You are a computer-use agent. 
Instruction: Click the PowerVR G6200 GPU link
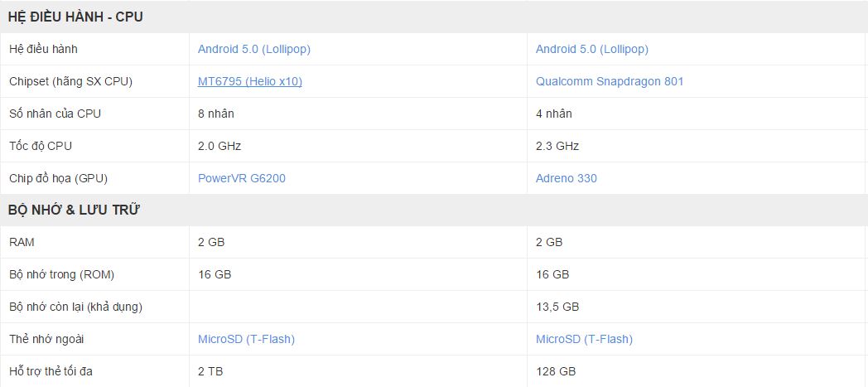[242, 178]
